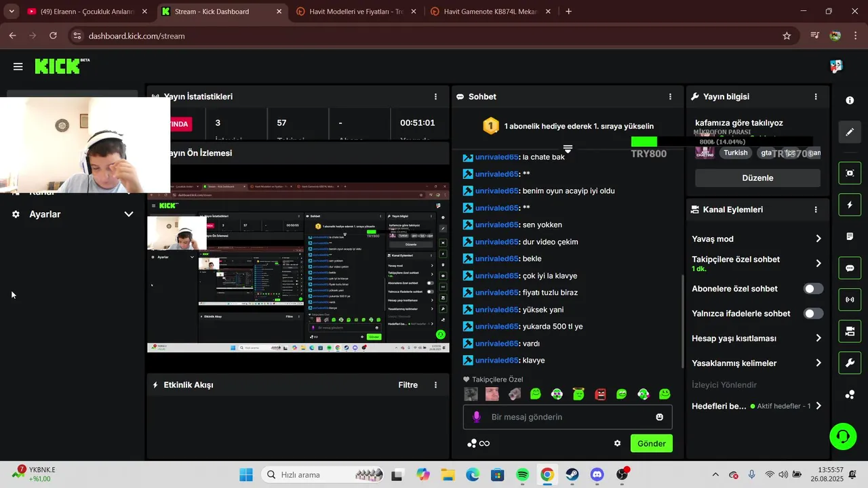Open Kanal Eylemleri three-dot options
The image size is (868, 488).
pyautogui.click(x=816, y=210)
